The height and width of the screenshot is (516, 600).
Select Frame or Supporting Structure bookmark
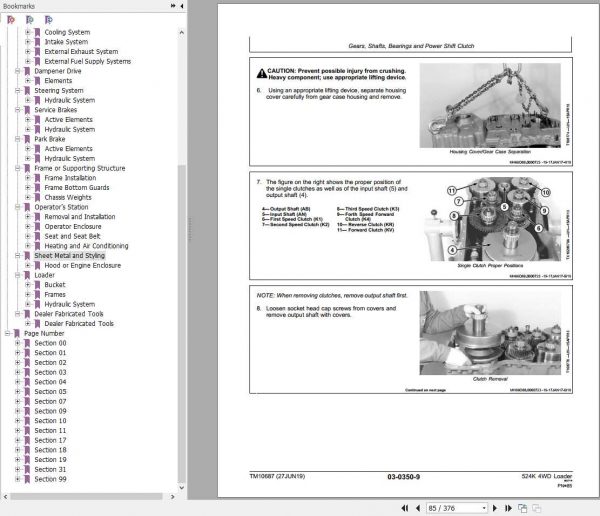(80, 168)
